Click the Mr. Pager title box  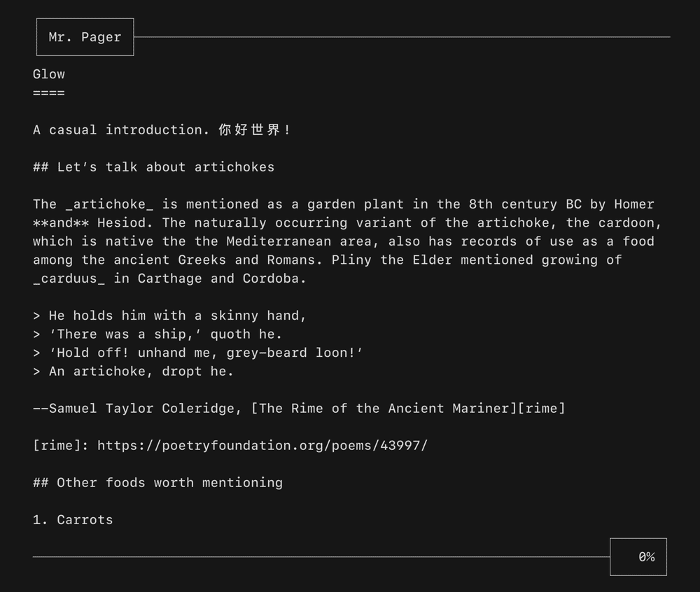pos(84,36)
